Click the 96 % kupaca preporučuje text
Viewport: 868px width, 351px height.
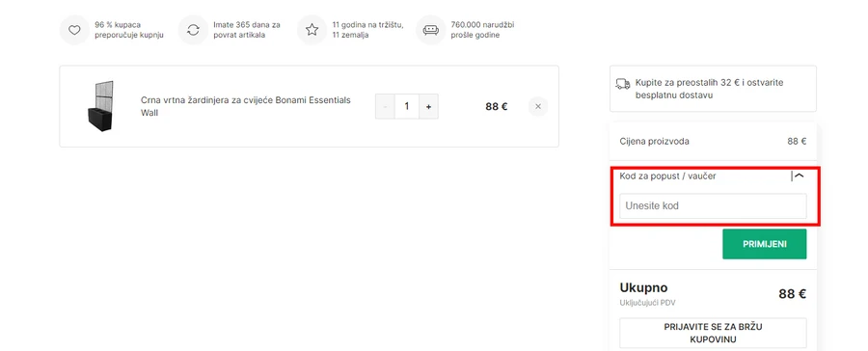pyautogui.click(x=129, y=30)
